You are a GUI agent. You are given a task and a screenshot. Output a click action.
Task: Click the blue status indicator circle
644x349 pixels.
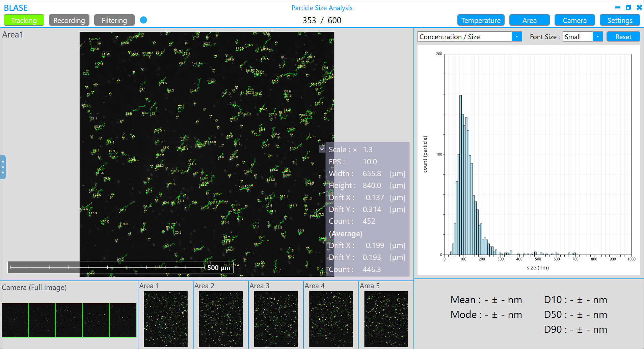[x=143, y=20]
